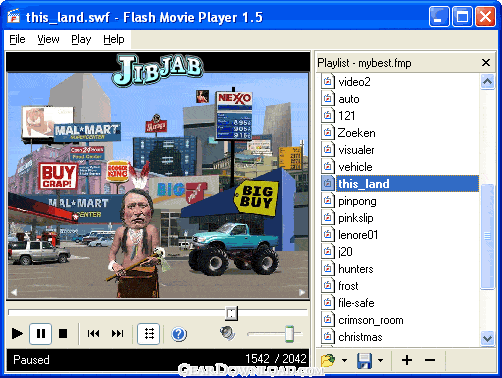Image resolution: width=502 pixels, height=378 pixels.
Task: Click the frame counter 1542 / 2042
Action: click(x=276, y=359)
